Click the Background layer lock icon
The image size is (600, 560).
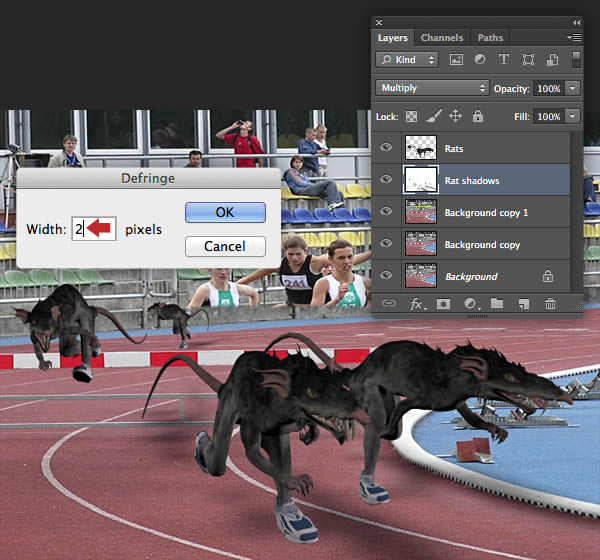[x=548, y=276]
